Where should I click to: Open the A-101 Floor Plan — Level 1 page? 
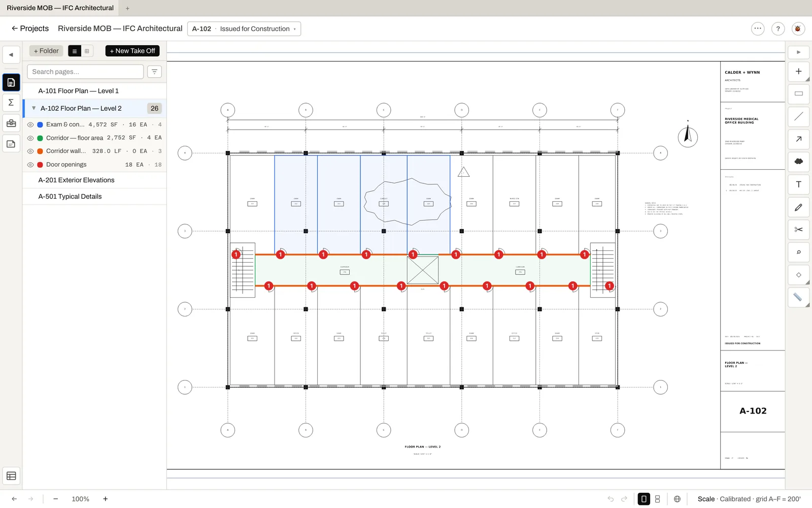pos(94,91)
